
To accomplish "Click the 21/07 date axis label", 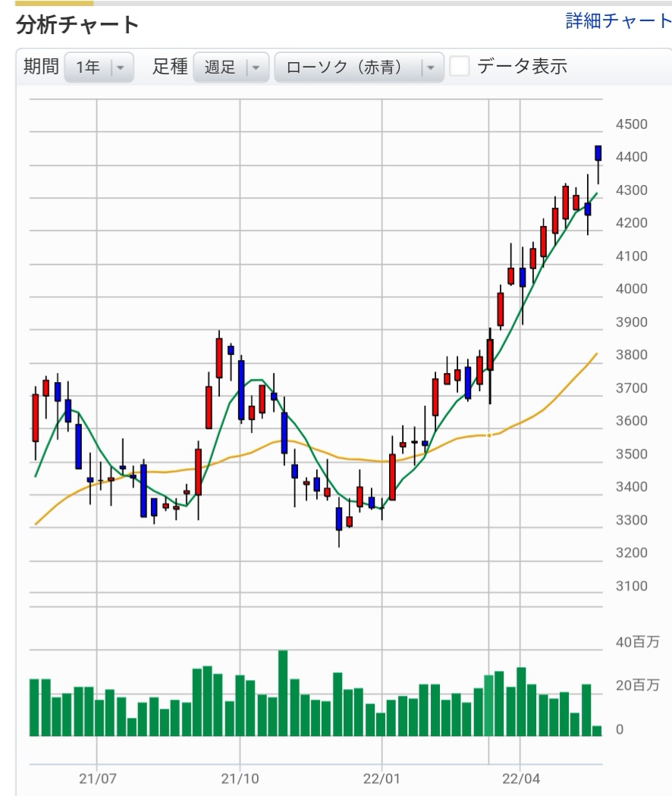I will (98, 779).
